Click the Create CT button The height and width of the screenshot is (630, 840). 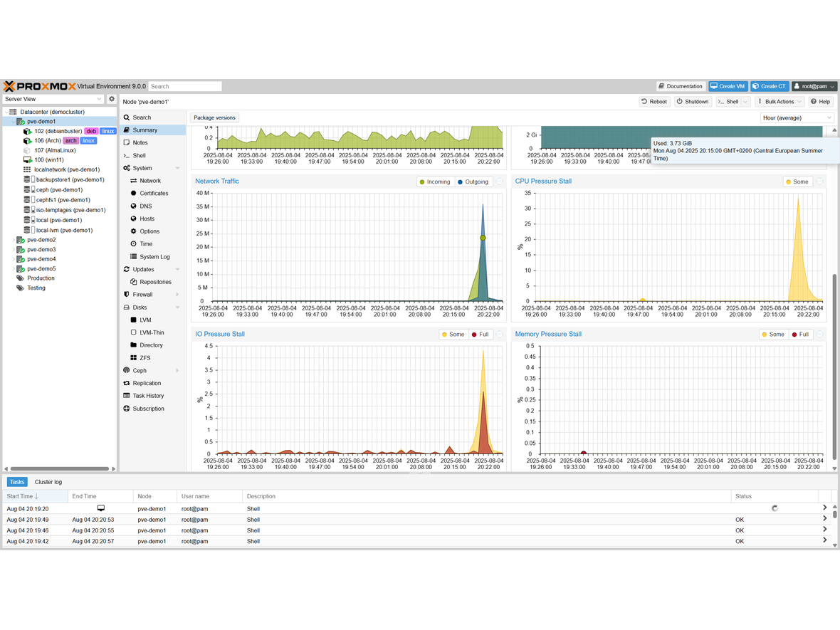click(x=770, y=86)
